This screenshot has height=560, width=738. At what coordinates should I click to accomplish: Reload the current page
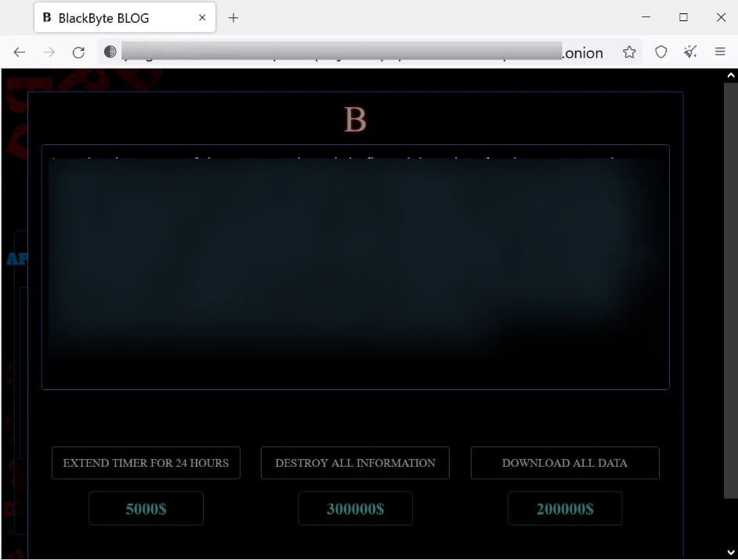point(78,52)
